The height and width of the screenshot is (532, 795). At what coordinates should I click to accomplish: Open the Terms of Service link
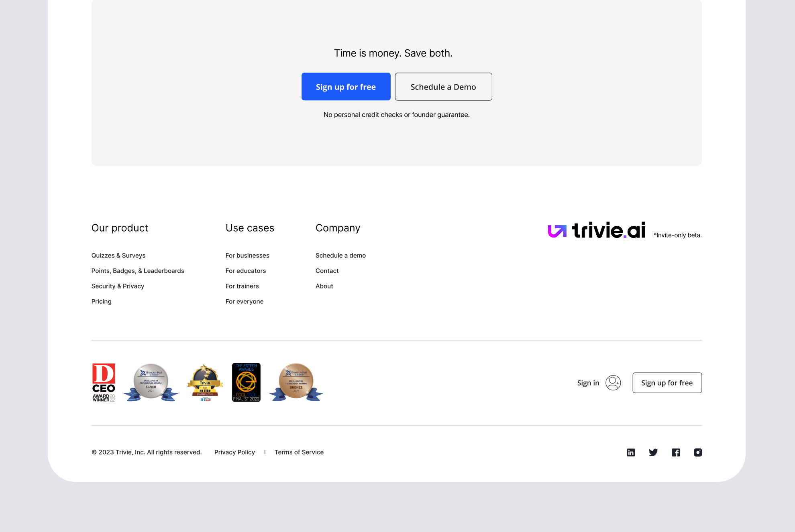coord(299,452)
